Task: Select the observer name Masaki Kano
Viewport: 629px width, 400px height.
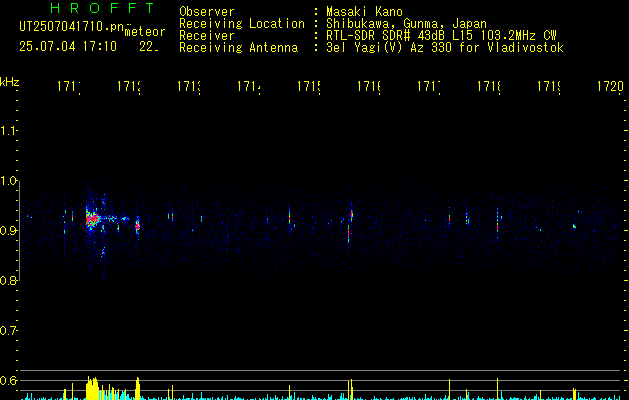Action: (x=364, y=12)
